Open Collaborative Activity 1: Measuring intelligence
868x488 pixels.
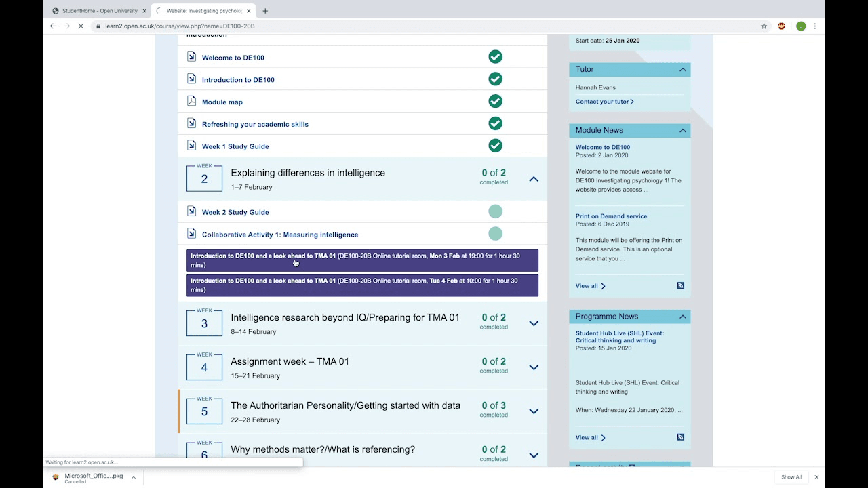280,235
